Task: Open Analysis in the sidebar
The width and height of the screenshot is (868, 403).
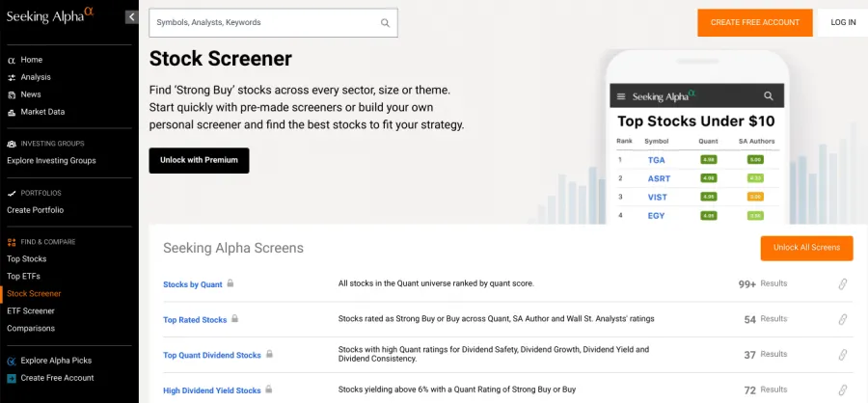Action: point(36,77)
